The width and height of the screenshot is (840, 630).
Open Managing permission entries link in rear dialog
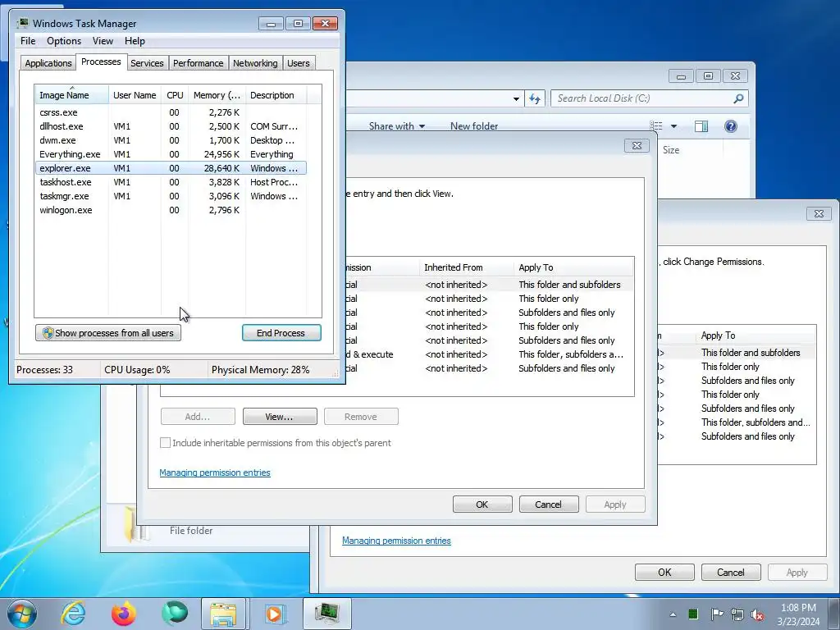(x=396, y=541)
